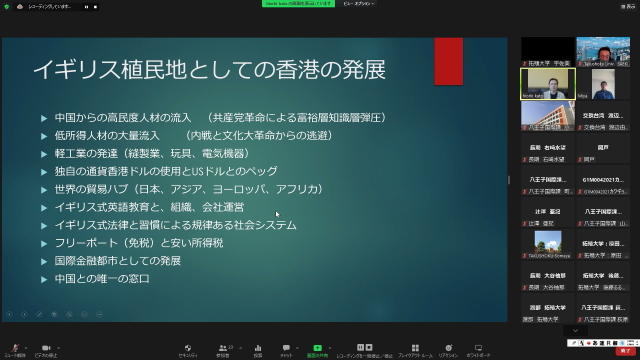Open audio options arrow beside mute button
640x360 pixels.
point(26,348)
